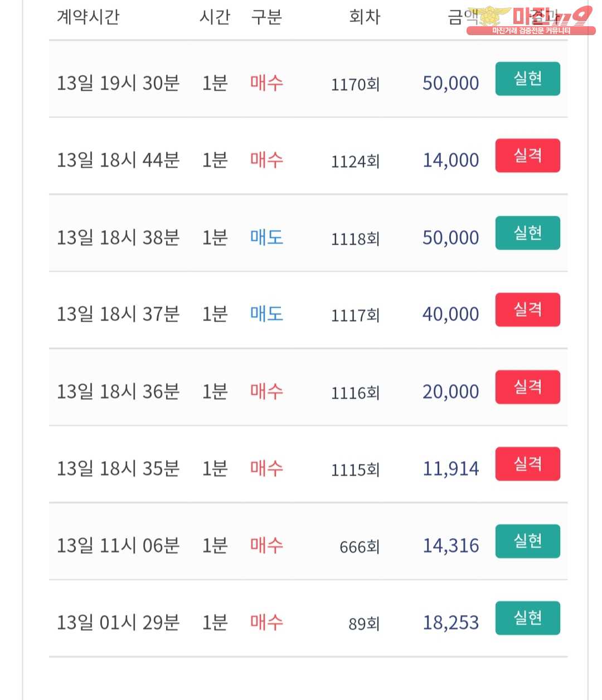Image resolution: width=602 pixels, height=700 pixels.
Task: Click the 회차 column header
Action: tap(365, 17)
